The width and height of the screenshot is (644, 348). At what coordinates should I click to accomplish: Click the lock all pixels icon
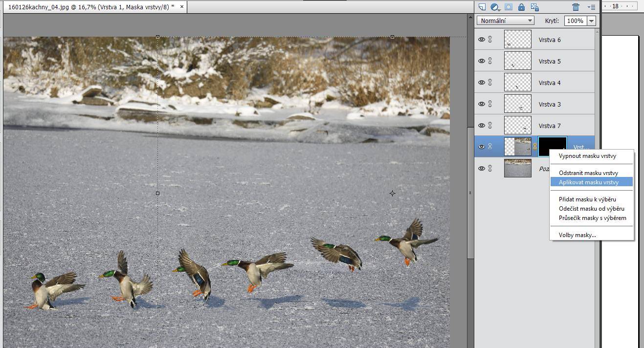521,7
